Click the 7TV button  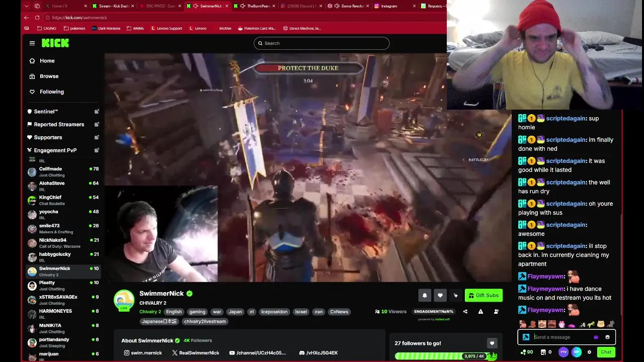[563, 352]
